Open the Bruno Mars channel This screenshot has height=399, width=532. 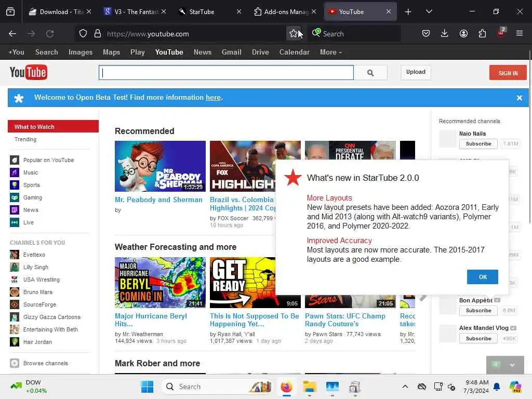click(x=37, y=292)
